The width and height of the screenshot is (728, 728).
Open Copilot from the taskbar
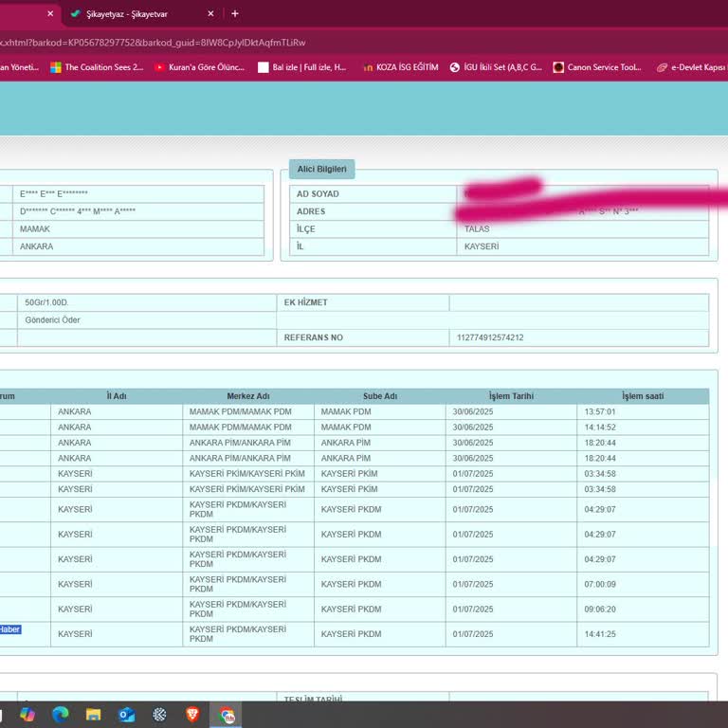(x=27, y=714)
